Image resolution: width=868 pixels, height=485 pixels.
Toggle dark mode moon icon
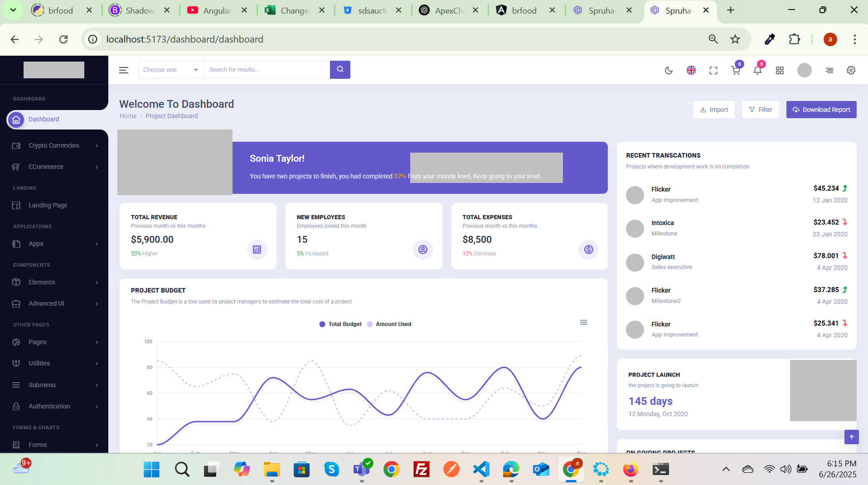tap(669, 70)
